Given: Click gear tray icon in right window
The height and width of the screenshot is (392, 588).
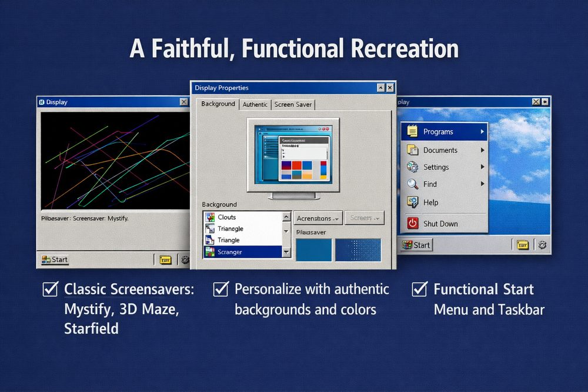Looking at the screenshot, I should point(542,245).
